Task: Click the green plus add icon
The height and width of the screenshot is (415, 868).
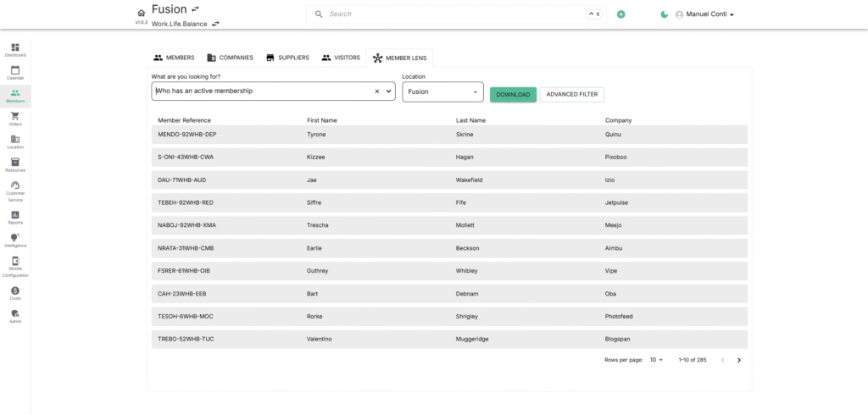Action: (621, 14)
